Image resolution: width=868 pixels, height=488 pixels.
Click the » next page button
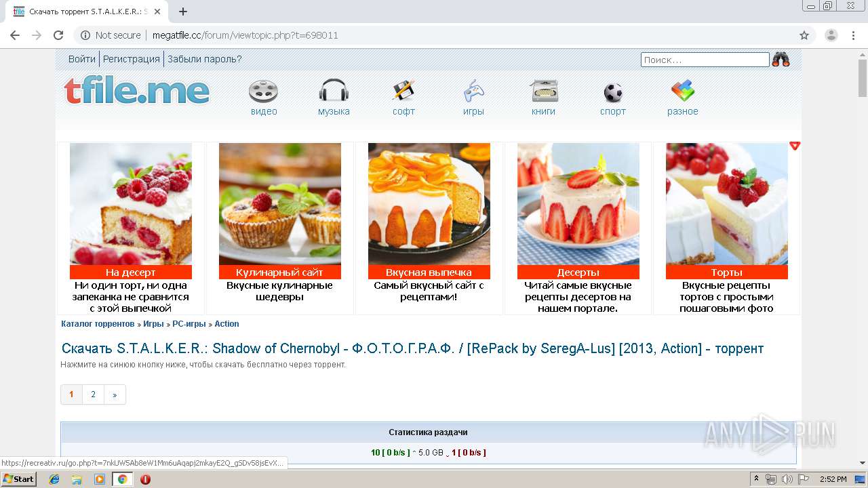(x=115, y=394)
